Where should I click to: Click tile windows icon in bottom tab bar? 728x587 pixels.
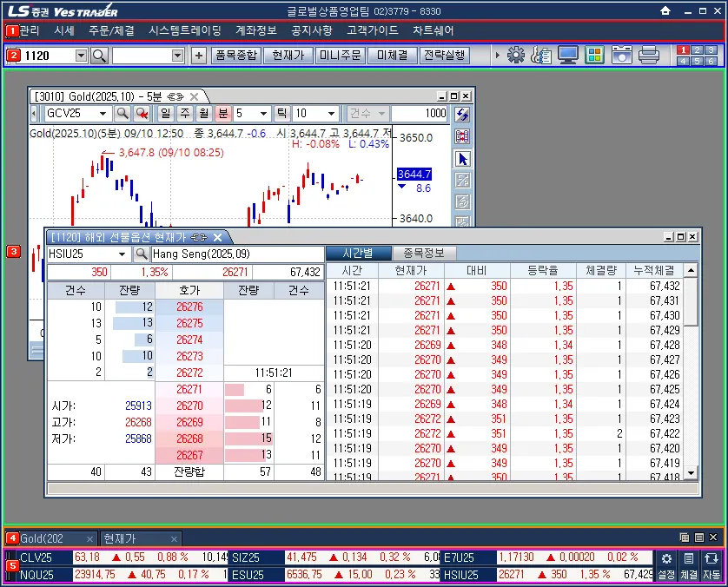[x=698, y=538]
